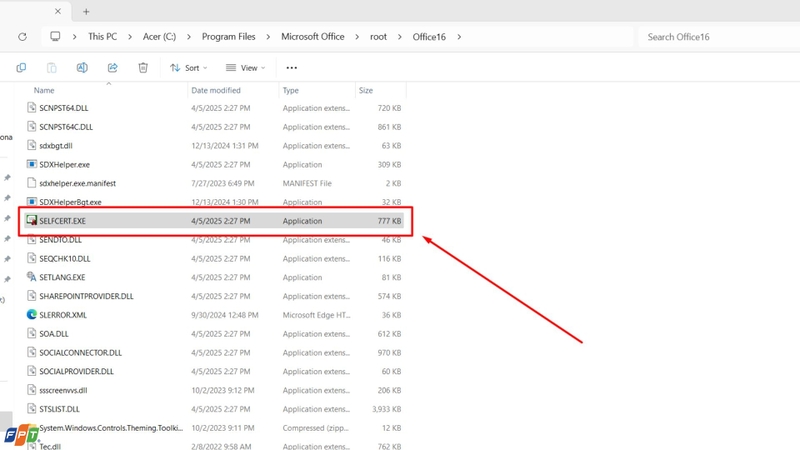Expand chevron after This PC breadcrumb
This screenshot has height=450, width=800.
coord(130,37)
